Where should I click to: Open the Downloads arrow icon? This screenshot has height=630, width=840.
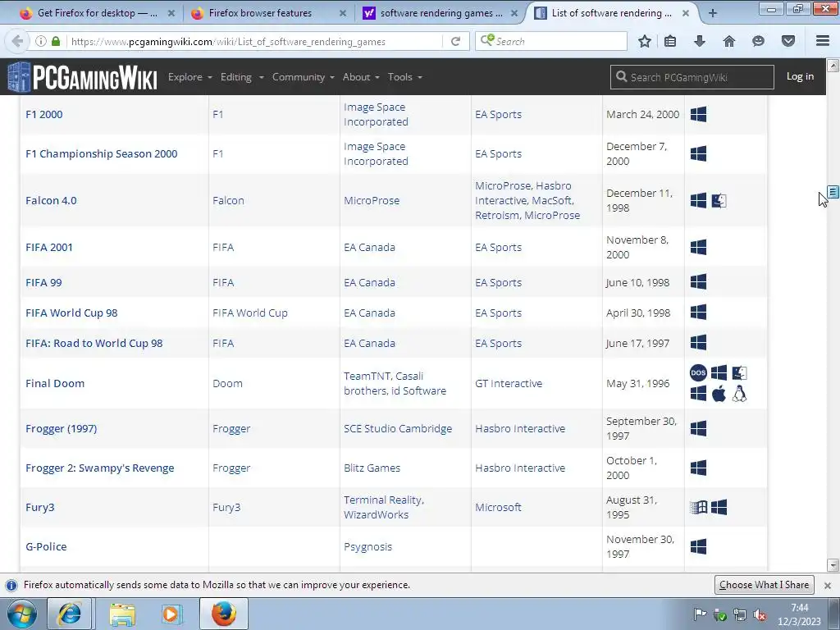tap(700, 41)
